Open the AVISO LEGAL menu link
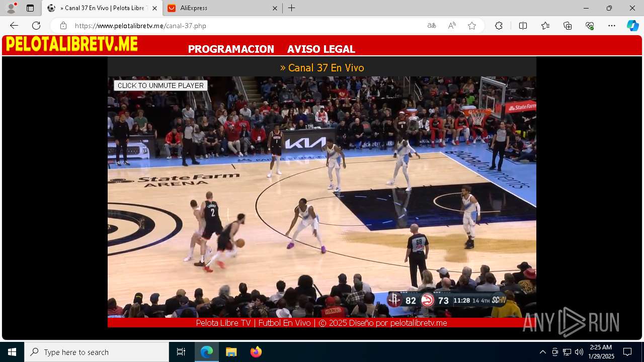Image resolution: width=644 pixels, height=362 pixels. tap(321, 49)
